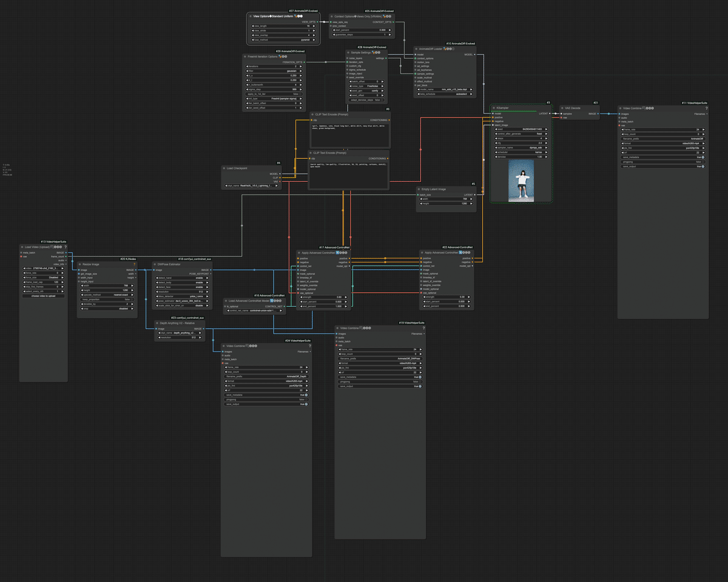The height and width of the screenshot is (582, 728).
Task: Open help icon on Load Video (Upload) node
Action: point(66,247)
